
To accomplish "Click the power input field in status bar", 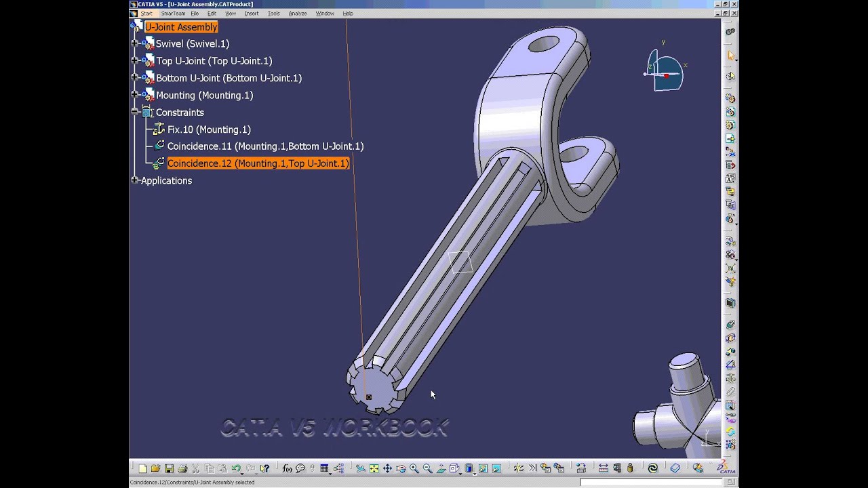I will click(651, 482).
